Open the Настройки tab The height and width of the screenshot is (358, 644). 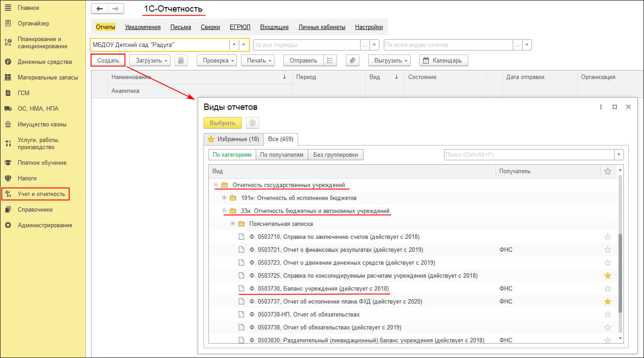pyautogui.click(x=369, y=27)
